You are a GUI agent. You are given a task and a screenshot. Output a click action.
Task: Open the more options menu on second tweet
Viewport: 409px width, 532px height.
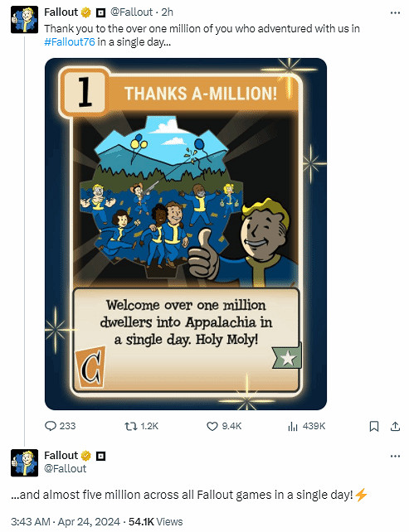coord(395,456)
